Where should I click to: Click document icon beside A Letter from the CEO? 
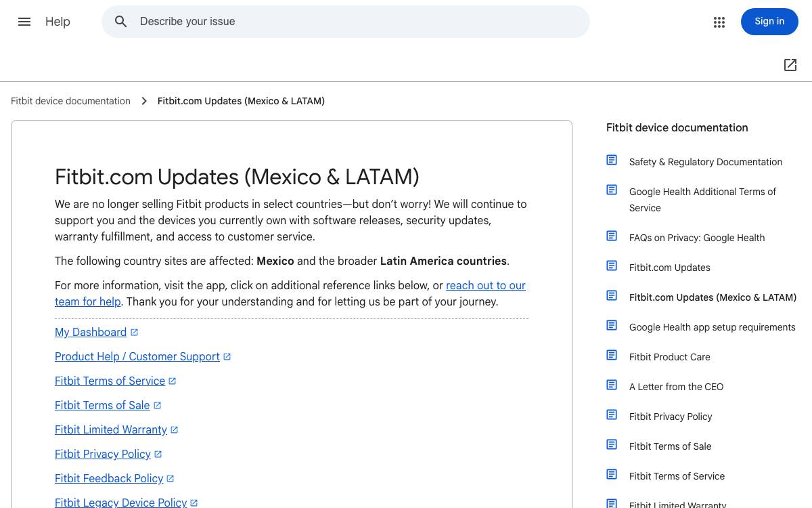(612, 385)
